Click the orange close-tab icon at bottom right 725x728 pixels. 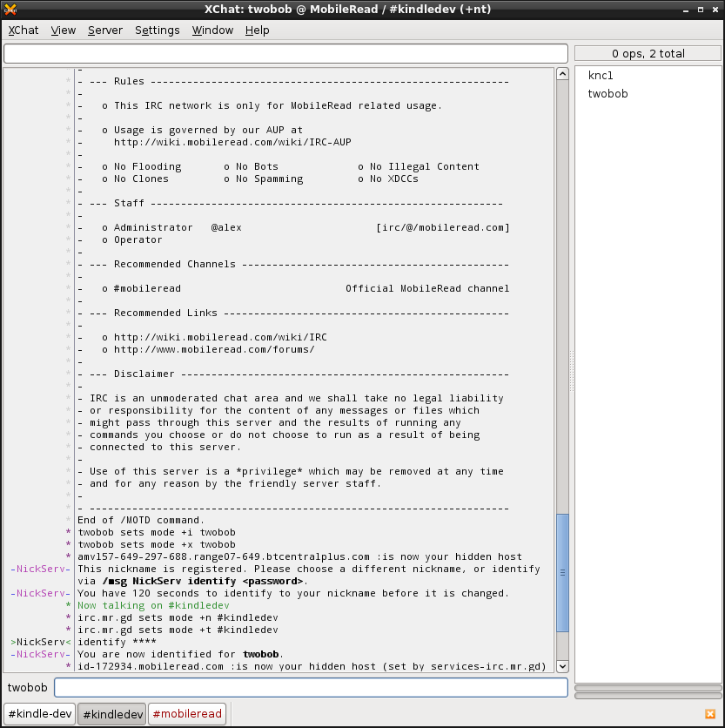(x=709, y=714)
